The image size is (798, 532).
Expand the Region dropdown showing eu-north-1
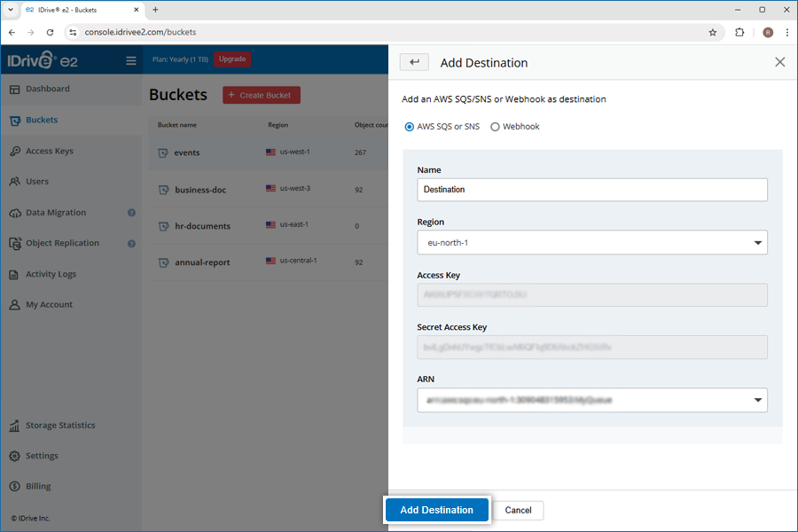pos(591,242)
